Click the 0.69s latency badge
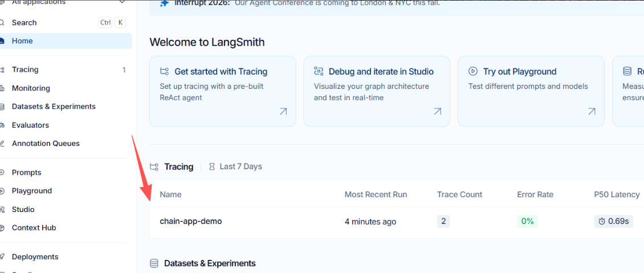 (614, 222)
